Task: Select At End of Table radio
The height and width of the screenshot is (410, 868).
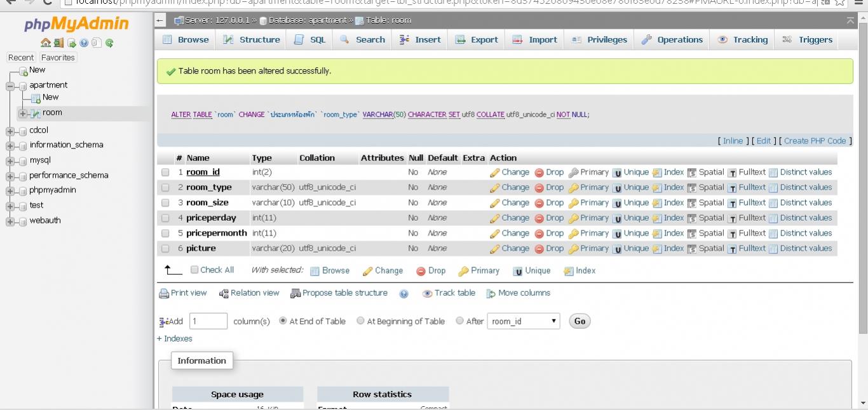Action: pyautogui.click(x=283, y=321)
